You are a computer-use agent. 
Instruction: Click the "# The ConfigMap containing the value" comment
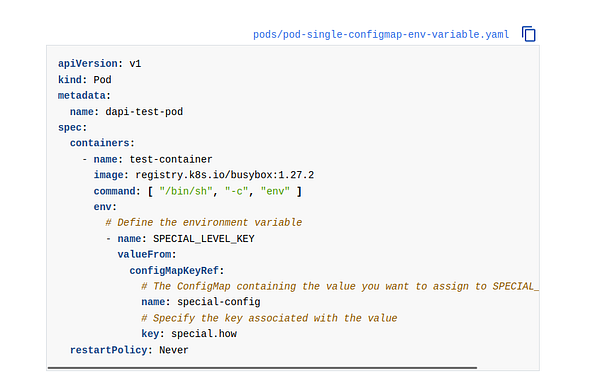(340, 286)
